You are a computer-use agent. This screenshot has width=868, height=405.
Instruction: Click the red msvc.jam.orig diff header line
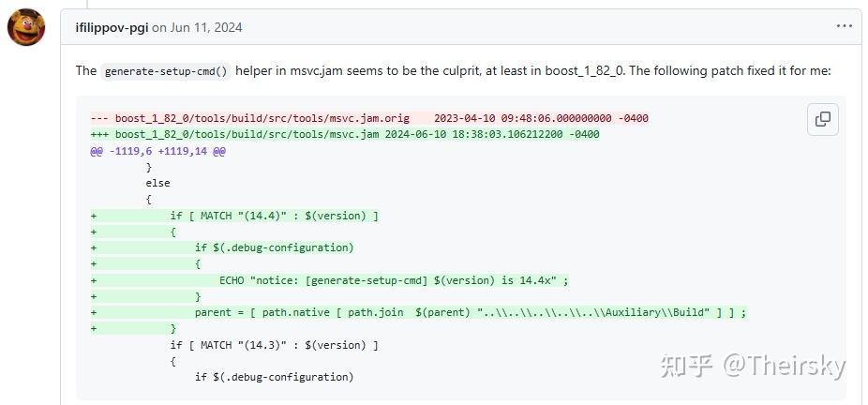[369, 118]
